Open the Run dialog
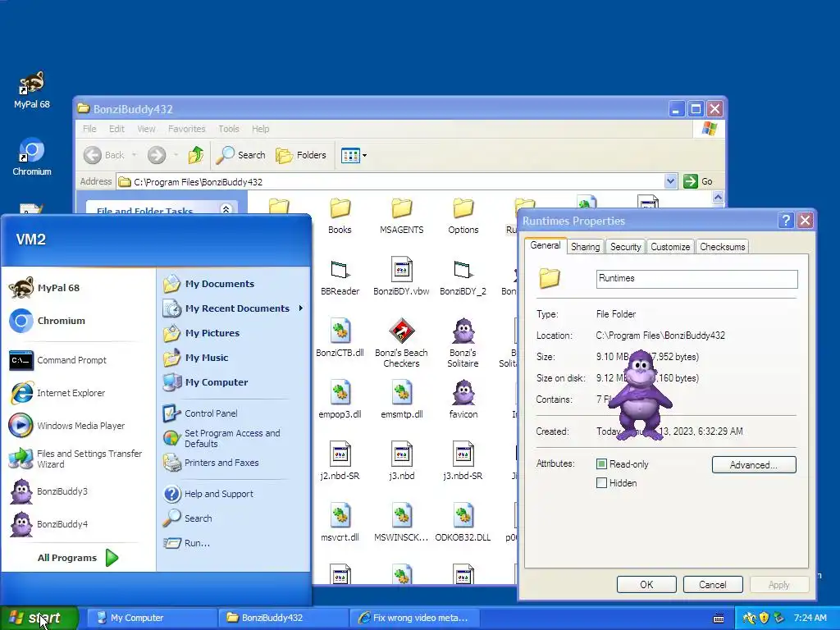Image resolution: width=840 pixels, height=630 pixels. coord(186,543)
